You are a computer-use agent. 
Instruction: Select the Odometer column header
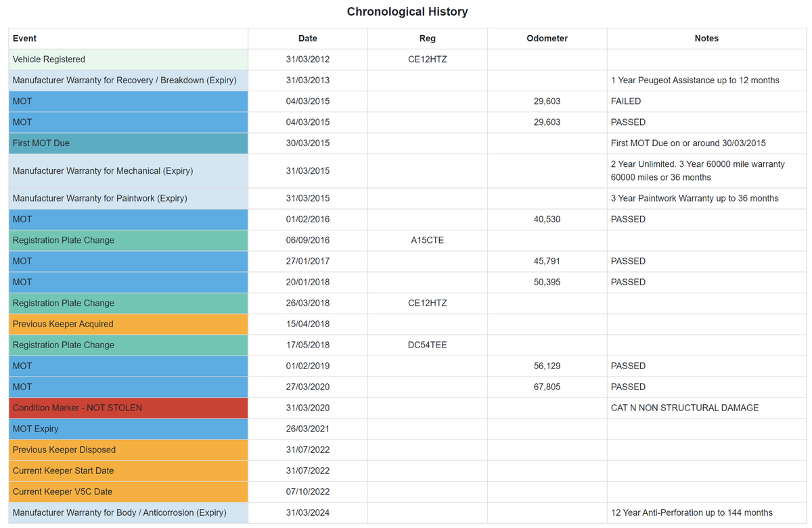coord(547,39)
